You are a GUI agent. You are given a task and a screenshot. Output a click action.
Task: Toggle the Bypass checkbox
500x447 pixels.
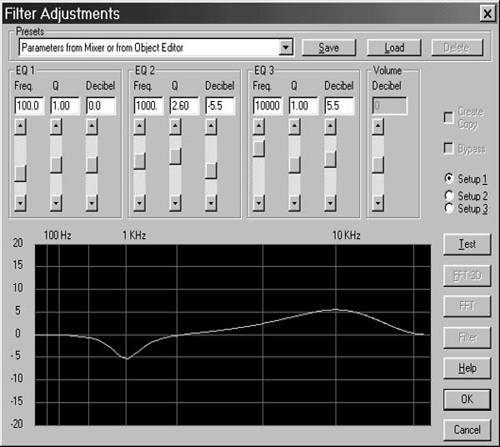point(449,148)
